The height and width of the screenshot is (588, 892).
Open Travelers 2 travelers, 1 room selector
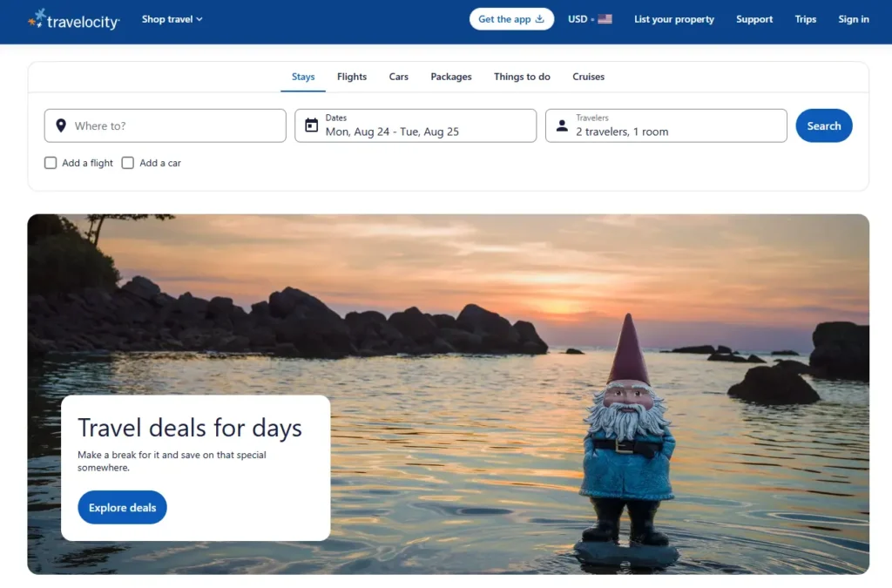pos(666,125)
